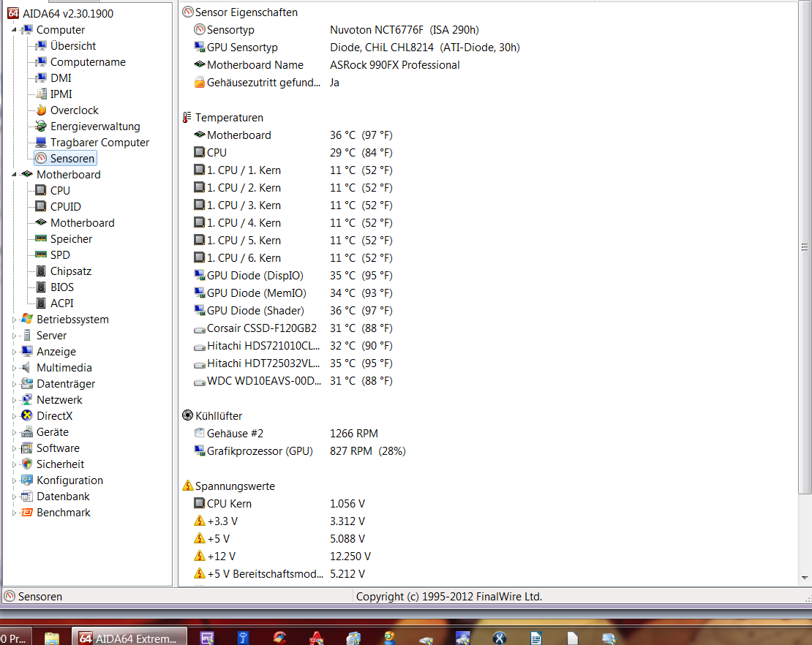This screenshot has height=645, width=812.
Task: Click the Multimedia speaker icon
Action: (27, 367)
